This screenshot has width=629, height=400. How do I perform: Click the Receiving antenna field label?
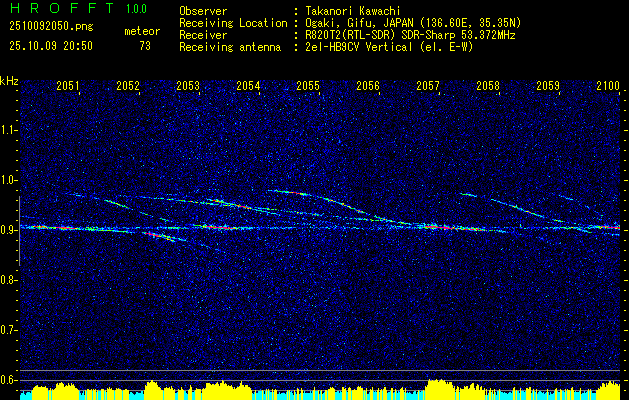tap(230, 47)
